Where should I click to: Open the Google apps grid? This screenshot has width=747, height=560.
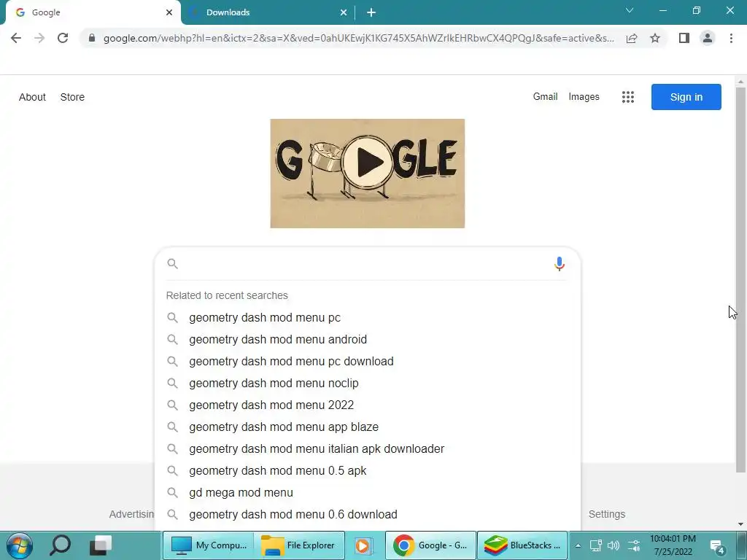pyautogui.click(x=628, y=97)
